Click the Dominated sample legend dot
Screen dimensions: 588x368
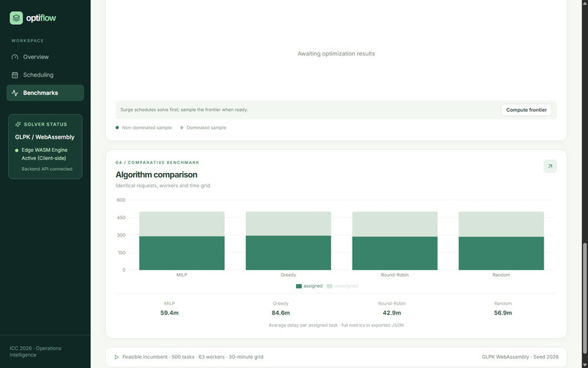tap(182, 128)
